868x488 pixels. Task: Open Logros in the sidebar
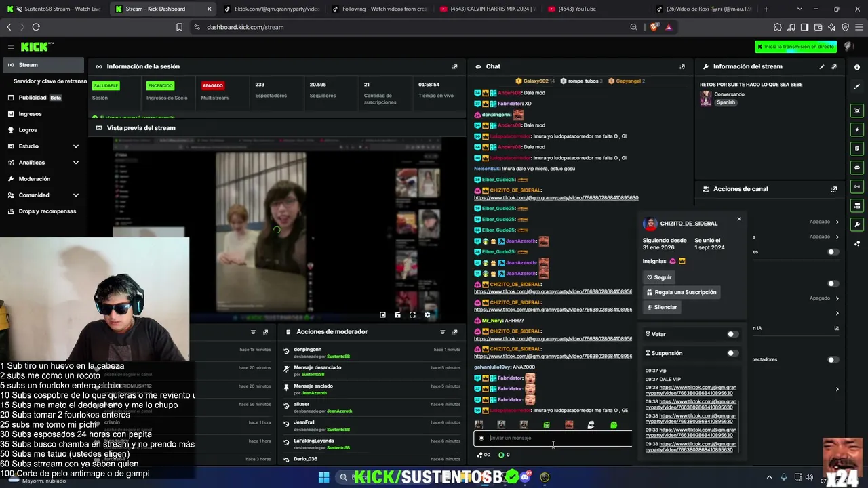tap(44, 130)
